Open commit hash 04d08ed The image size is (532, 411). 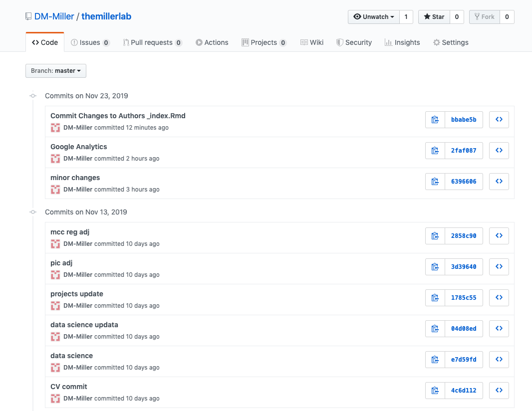[x=464, y=329]
